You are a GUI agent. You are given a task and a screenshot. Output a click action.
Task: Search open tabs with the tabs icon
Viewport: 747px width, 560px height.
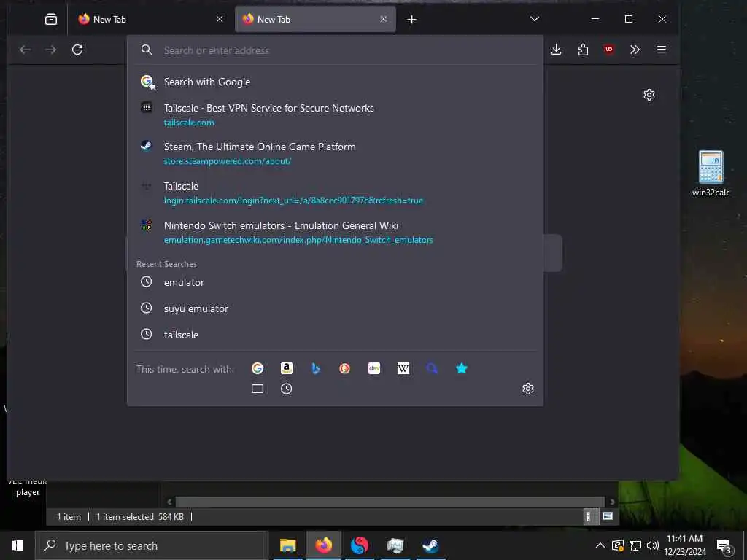click(x=258, y=389)
